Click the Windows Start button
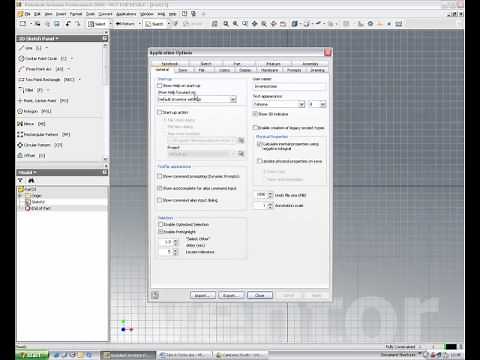This screenshot has height=360, width=480. click(x=32, y=355)
